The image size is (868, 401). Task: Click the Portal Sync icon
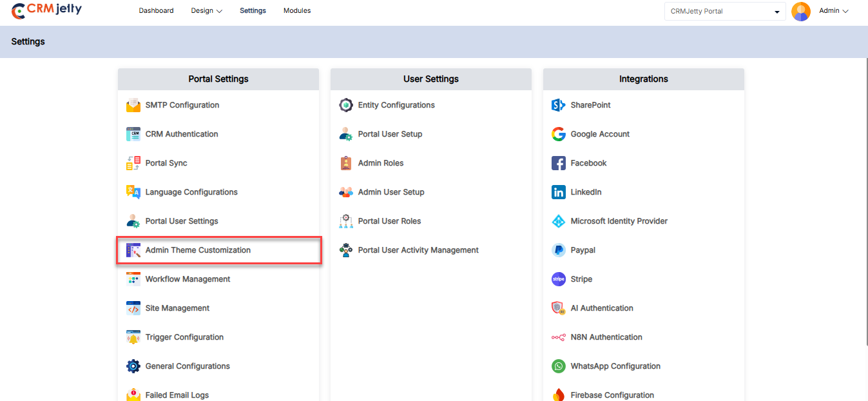click(x=133, y=163)
